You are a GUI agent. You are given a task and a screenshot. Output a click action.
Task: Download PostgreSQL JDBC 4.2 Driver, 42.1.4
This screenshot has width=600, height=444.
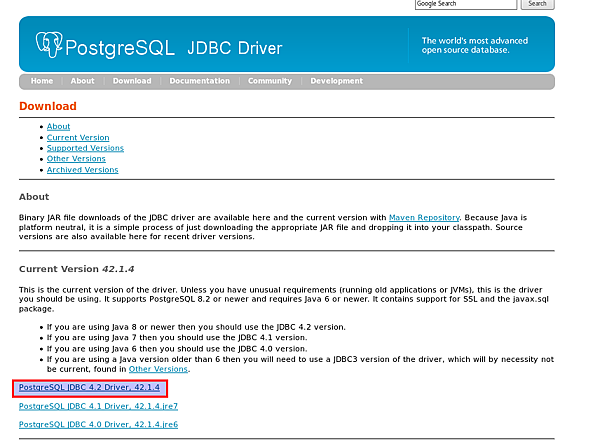coord(89,387)
